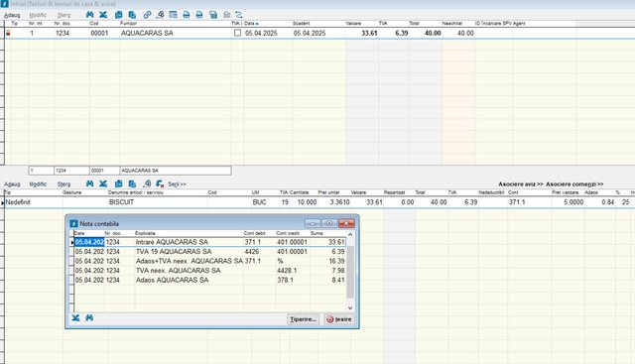Click the preview icon in articles toolbar

(147, 183)
